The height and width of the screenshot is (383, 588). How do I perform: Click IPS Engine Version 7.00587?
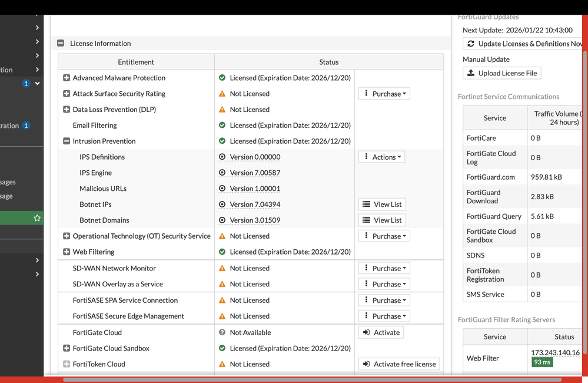coord(255,173)
